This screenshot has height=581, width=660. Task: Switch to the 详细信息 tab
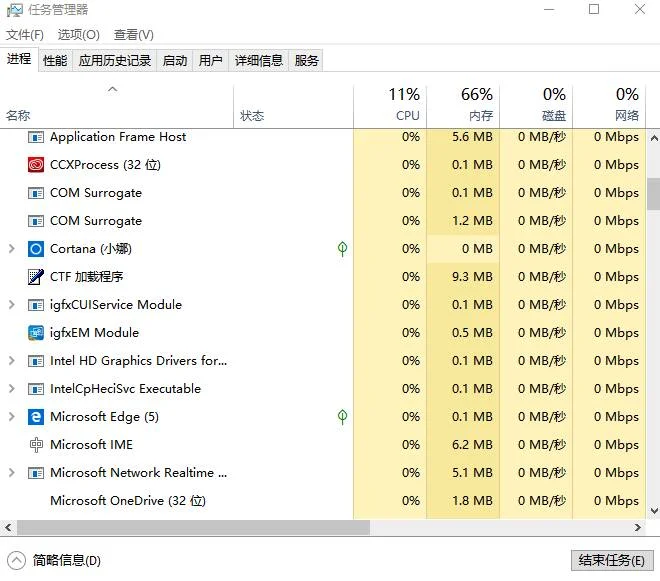tap(258, 61)
